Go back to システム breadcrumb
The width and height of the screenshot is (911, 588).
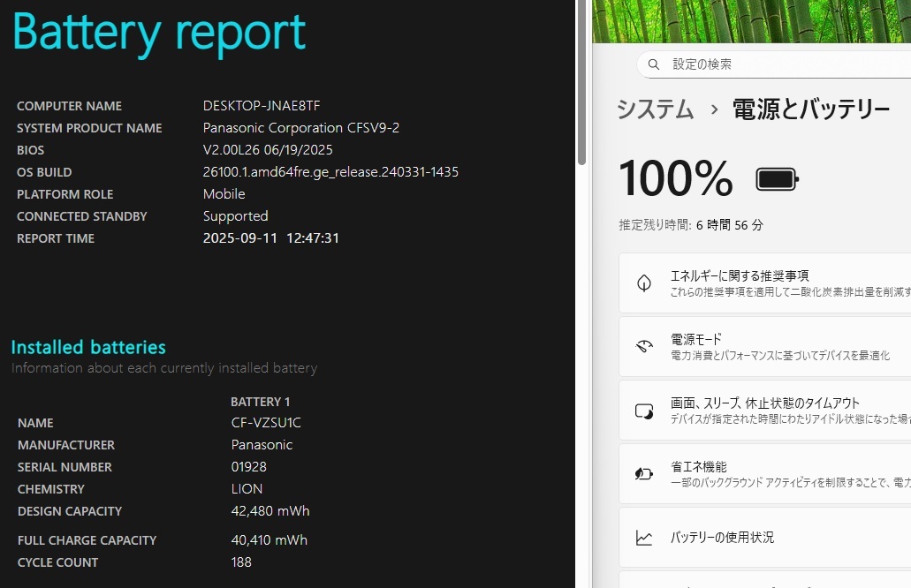tap(656, 109)
